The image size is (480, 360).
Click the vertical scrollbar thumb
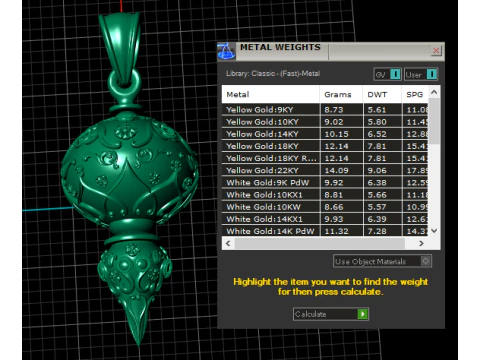coord(434,121)
